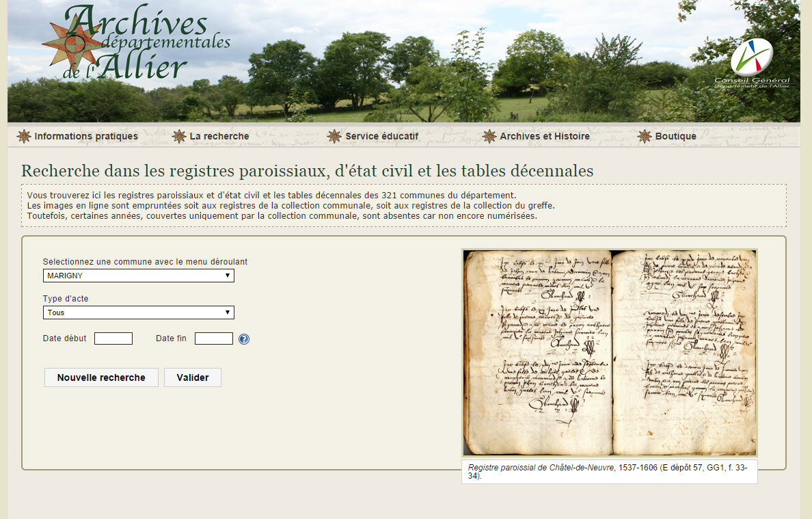Click the star icon beside La recherche
The height and width of the screenshot is (519, 812).
coord(179,136)
